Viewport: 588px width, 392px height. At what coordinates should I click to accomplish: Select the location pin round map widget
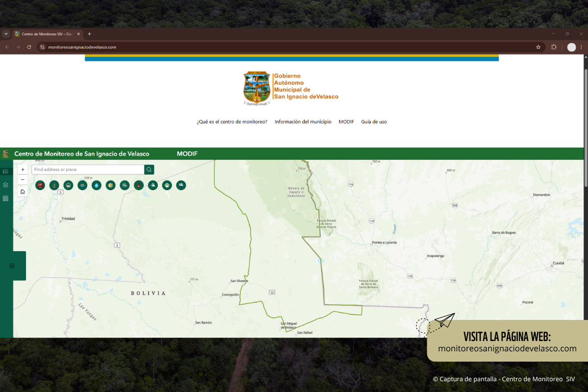(x=54, y=185)
